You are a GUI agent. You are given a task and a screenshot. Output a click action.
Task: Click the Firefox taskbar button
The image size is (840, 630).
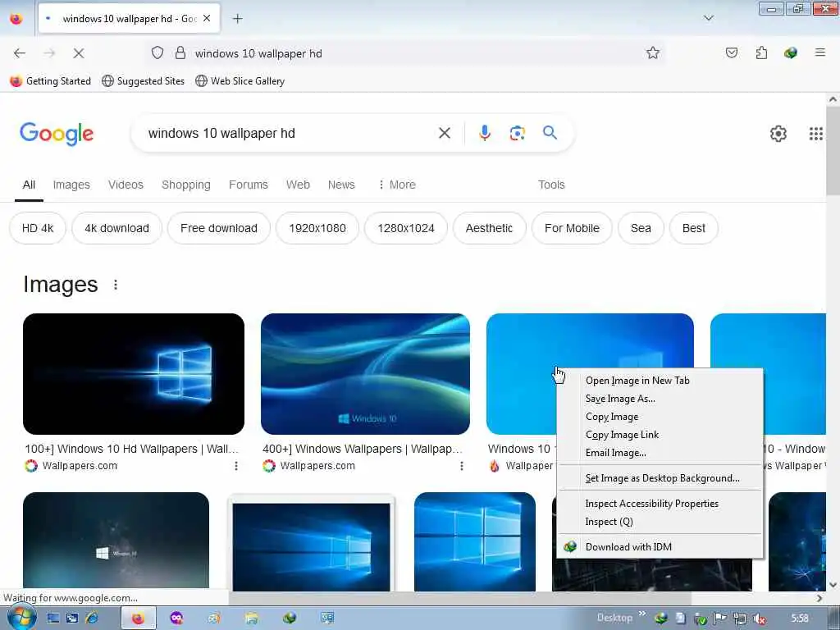tap(138, 619)
